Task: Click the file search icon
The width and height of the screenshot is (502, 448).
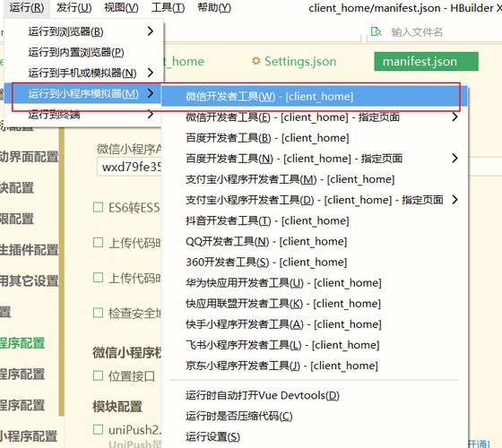Action: 376,31
